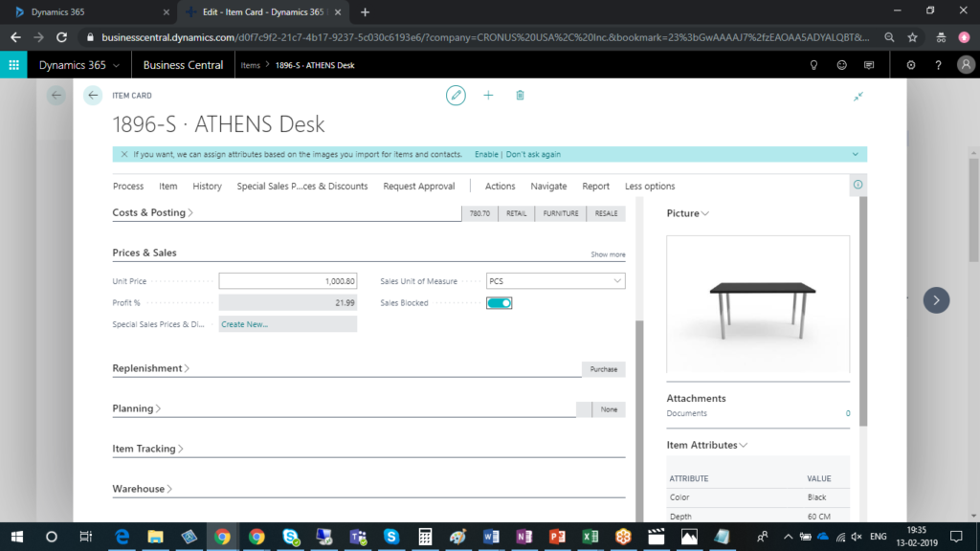
Task: Open the Navigate menu
Action: coord(548,187)
